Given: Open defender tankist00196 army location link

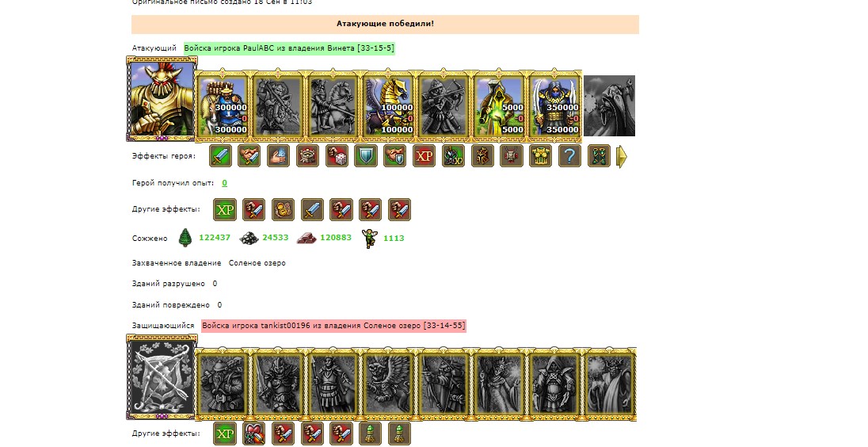Looking at the screenshot, I should coord(333,326).
